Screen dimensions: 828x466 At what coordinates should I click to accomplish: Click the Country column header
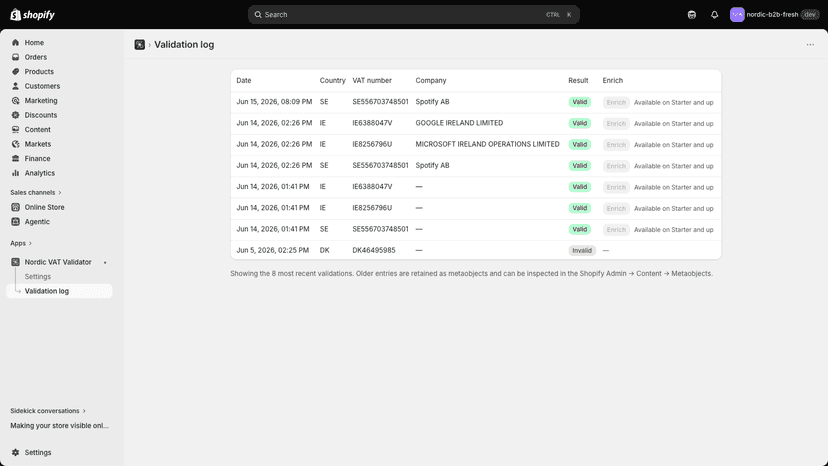(332, 80)
